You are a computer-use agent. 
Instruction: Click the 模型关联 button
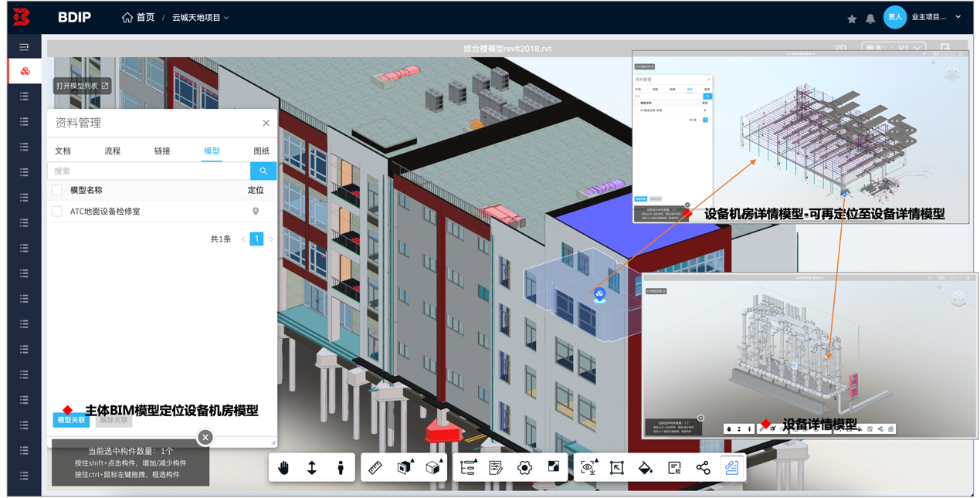(x=71, y=420)
